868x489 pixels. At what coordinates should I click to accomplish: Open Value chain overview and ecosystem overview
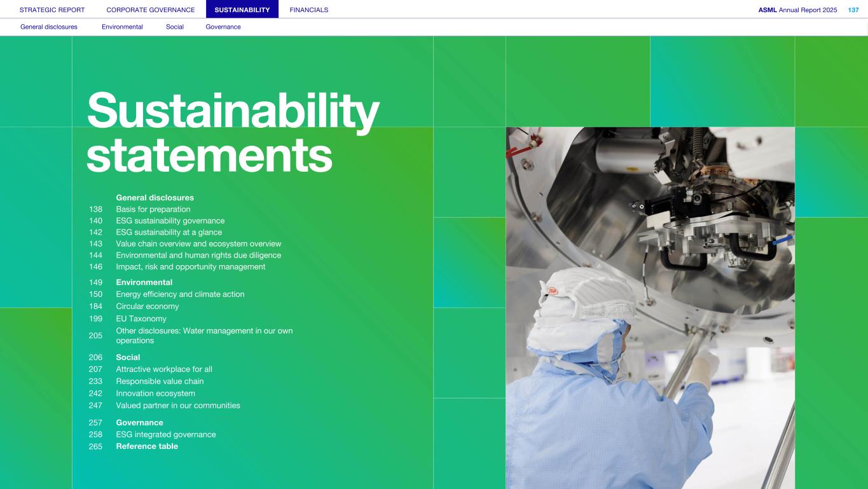click(x=198, y=244)
